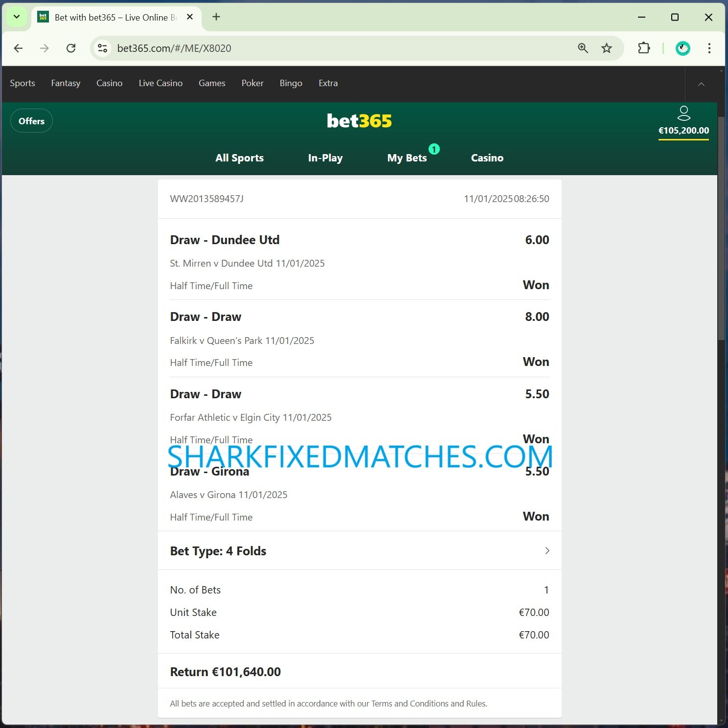Image resolution: width=728 pixels, height=728 pixels.
Task: Open the Poker section
Action: coord(252,83)
